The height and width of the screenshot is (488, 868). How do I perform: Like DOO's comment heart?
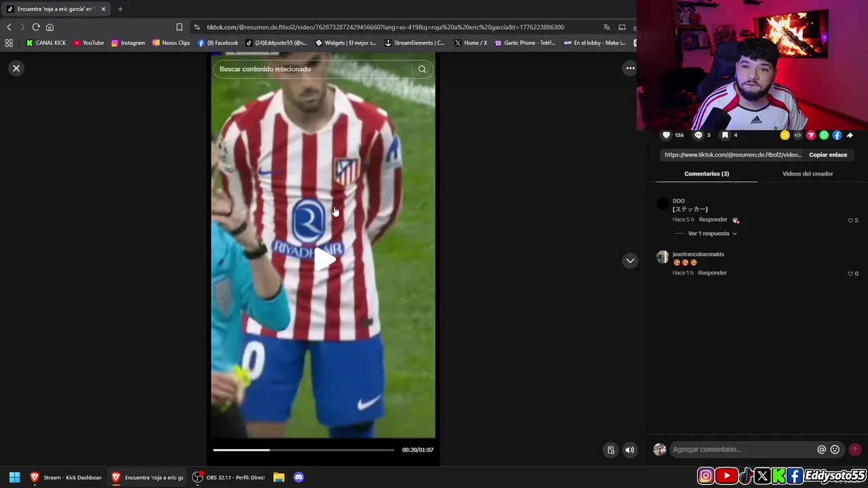click(x=850, y=220)
